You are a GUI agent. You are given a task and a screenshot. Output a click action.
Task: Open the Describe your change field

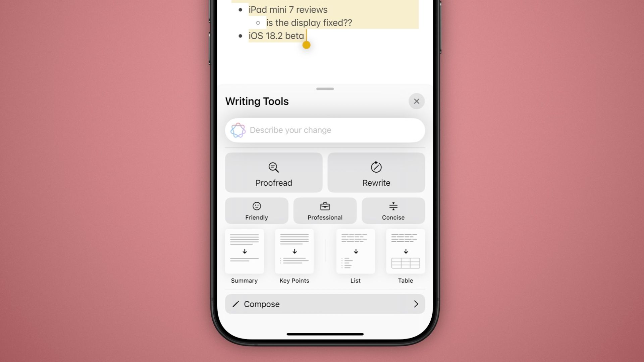coord(325,129)
